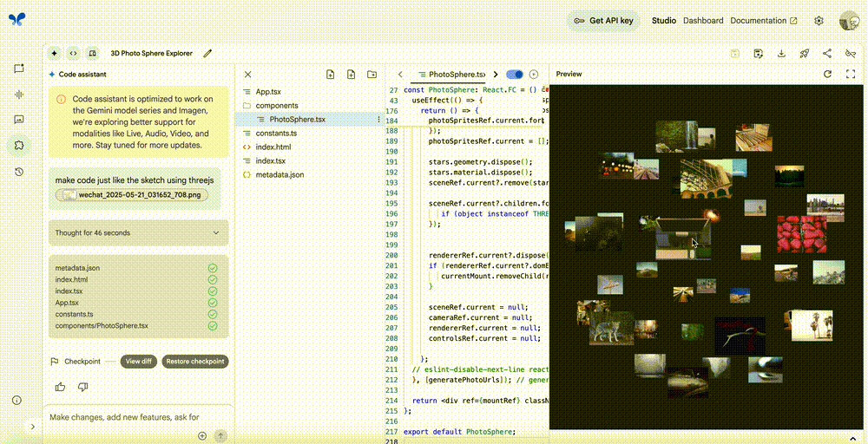Open the Dashboard tab
868x444 pixels.
702,21
